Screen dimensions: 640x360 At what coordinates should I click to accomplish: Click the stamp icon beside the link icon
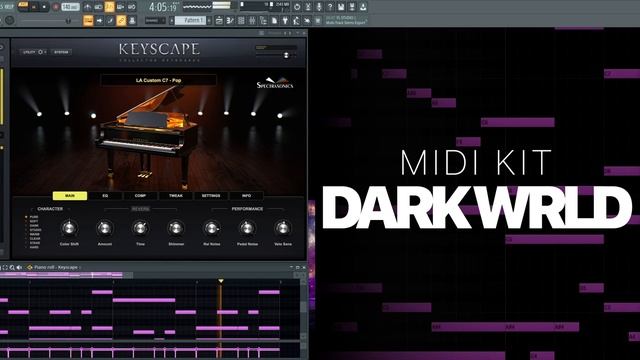132,20
